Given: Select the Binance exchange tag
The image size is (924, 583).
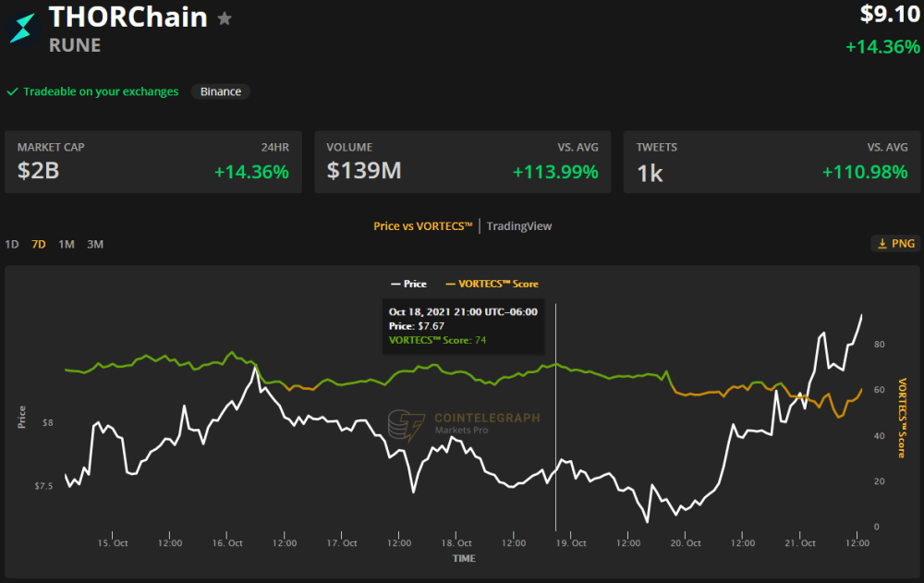Looking at the screenshot, I should click(221, 91).
